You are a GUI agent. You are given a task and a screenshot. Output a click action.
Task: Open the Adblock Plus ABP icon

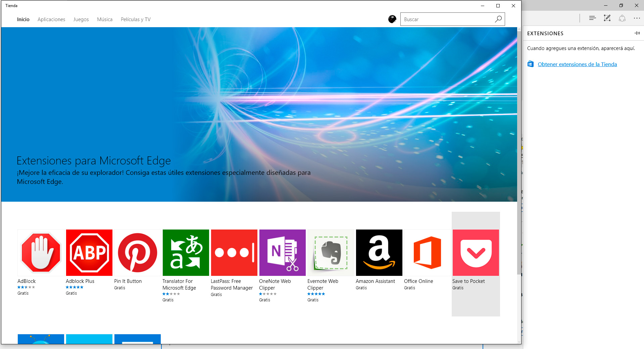coord(89,253)
